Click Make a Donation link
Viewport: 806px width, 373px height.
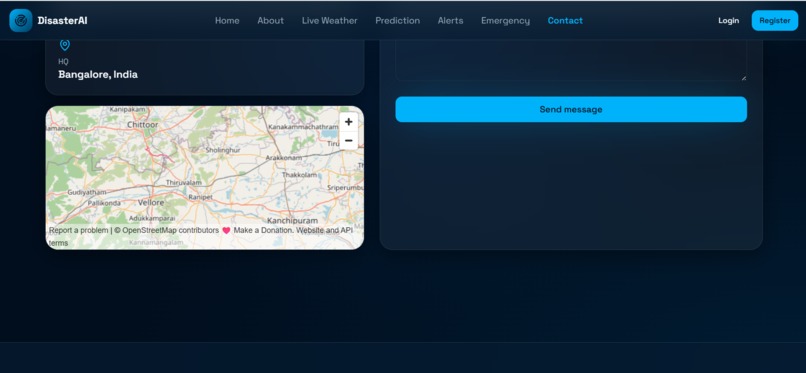point(264,231)
